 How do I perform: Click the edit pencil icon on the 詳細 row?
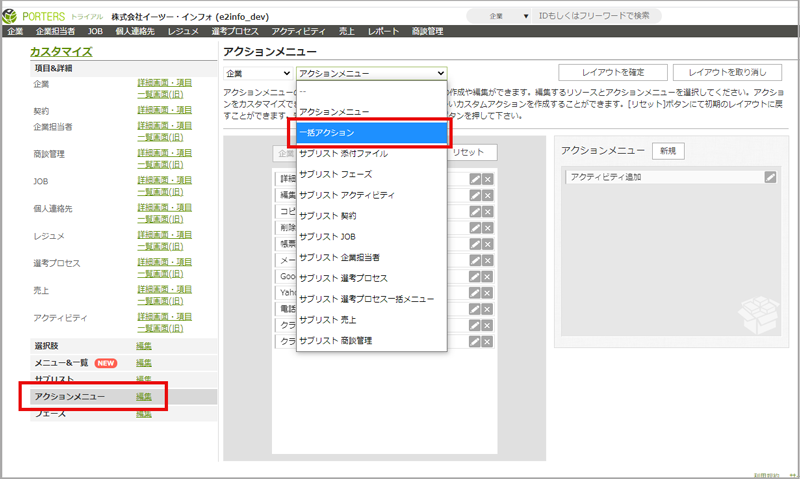click(477, 178)
